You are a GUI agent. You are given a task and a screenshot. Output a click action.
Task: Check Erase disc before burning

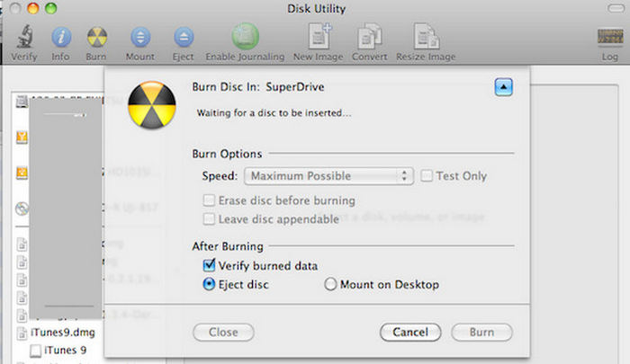[x=209, y=200]
